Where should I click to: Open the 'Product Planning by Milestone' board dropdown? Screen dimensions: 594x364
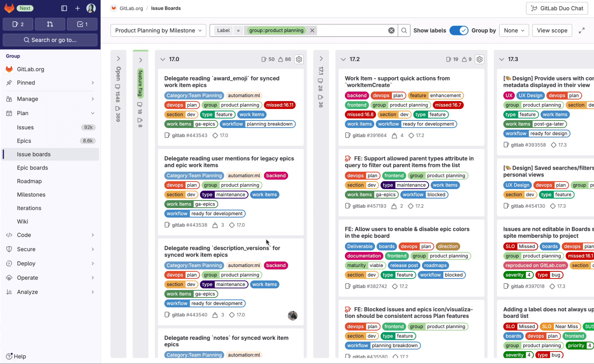tap(158, 31)
